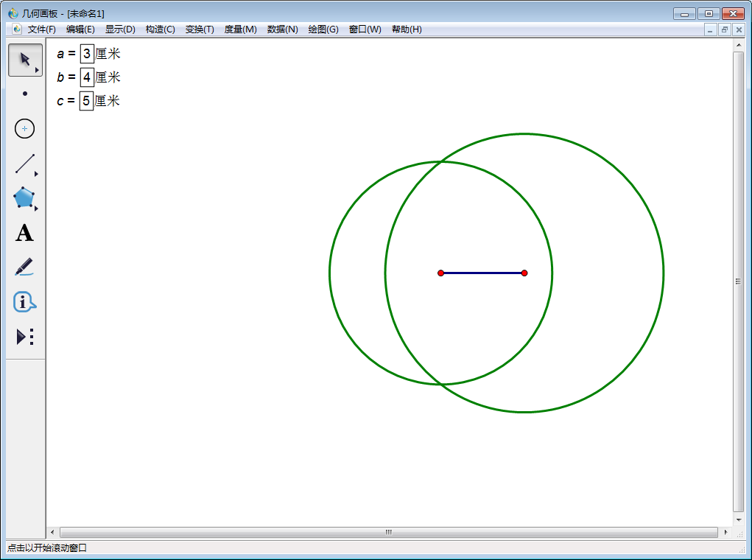Click the vertical scrollbar up arrow
The height and width of the screenshot is (560, 752).
click(x=738, y=46)
